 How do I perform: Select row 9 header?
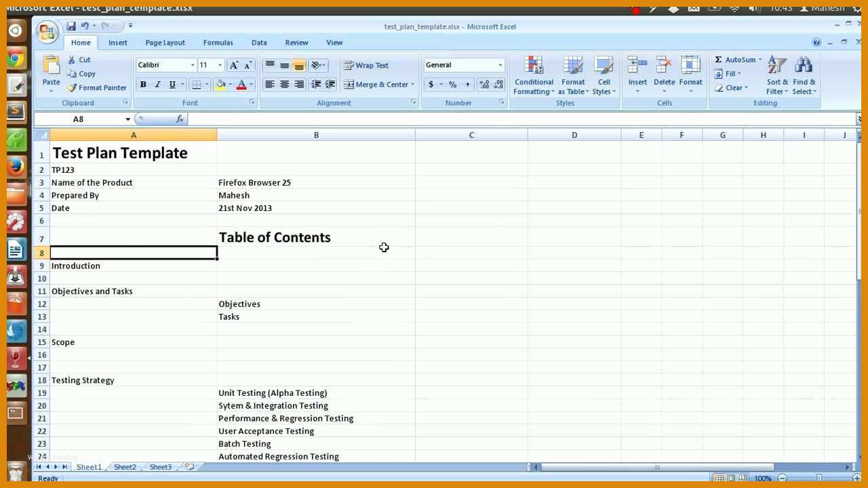41,266
